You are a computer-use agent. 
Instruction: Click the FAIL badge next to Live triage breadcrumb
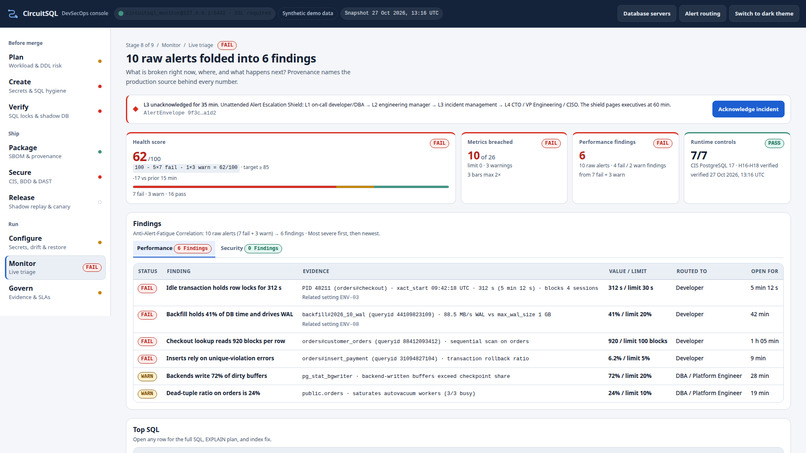pyautogui.click(x=227, y=45)
